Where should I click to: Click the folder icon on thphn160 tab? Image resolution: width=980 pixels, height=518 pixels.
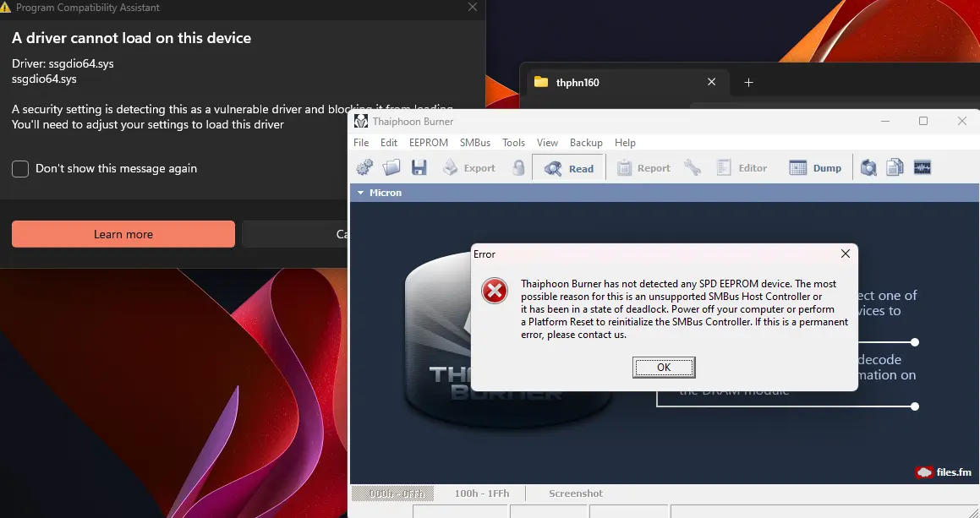541,82
